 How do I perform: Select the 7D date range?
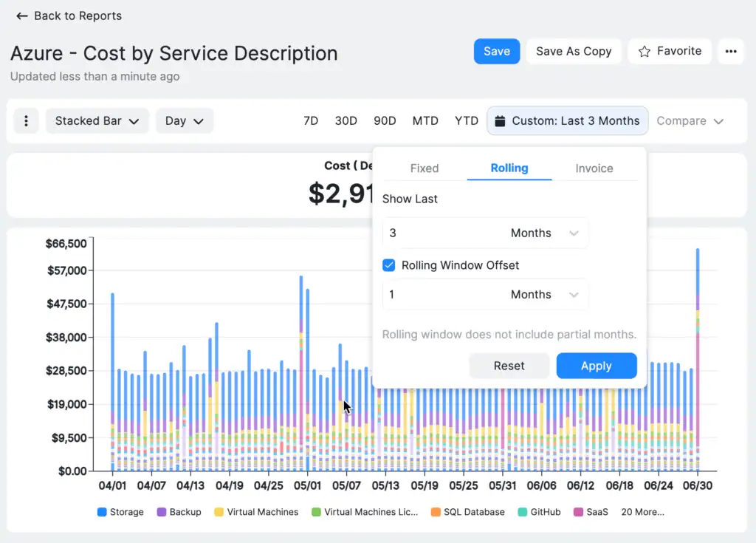(311, 120)
